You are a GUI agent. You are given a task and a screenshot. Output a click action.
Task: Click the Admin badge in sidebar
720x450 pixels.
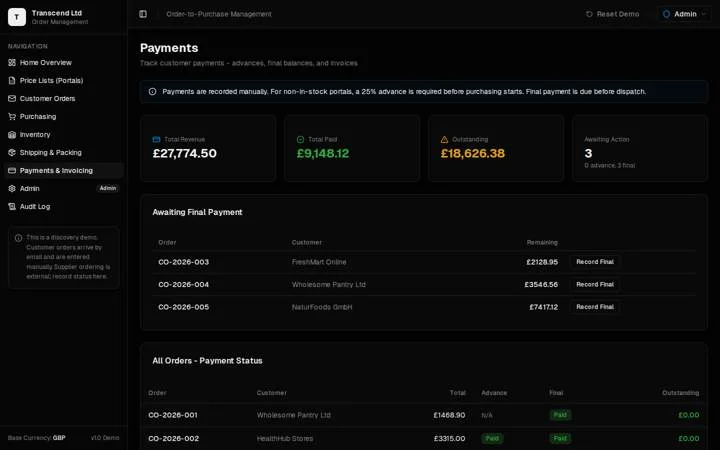pos(108,188)
